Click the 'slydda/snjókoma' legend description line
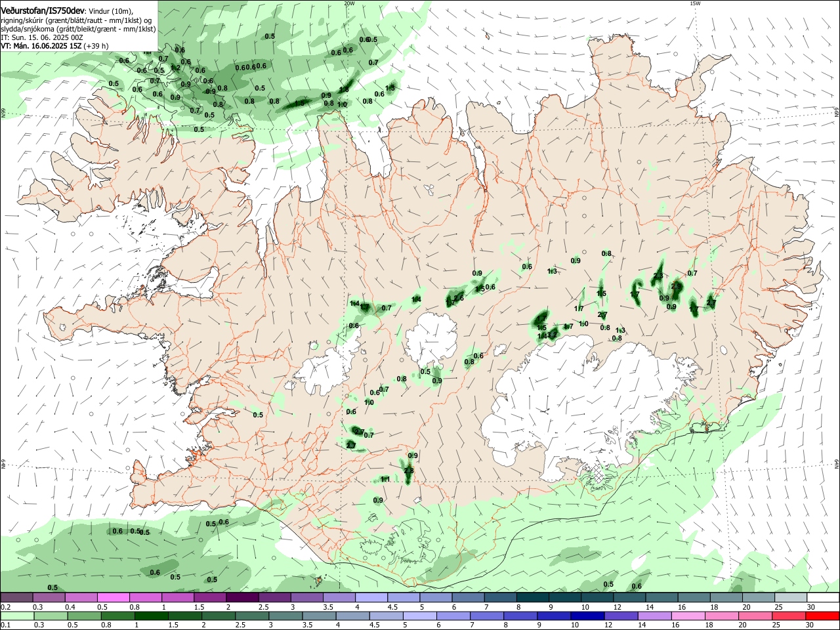Screen dimensions: 840x630 (x=78, y=29)
